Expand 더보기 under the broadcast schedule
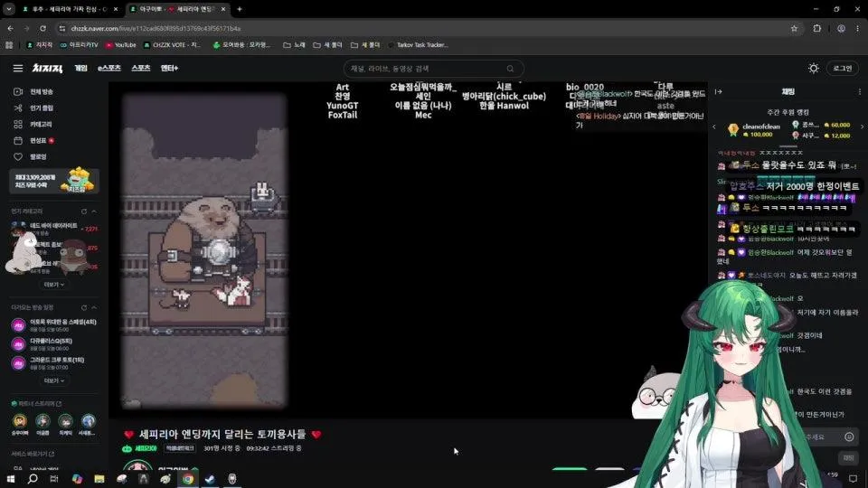Image resolution: width=868 pixels, height=488 pixels. coord(53,380)
